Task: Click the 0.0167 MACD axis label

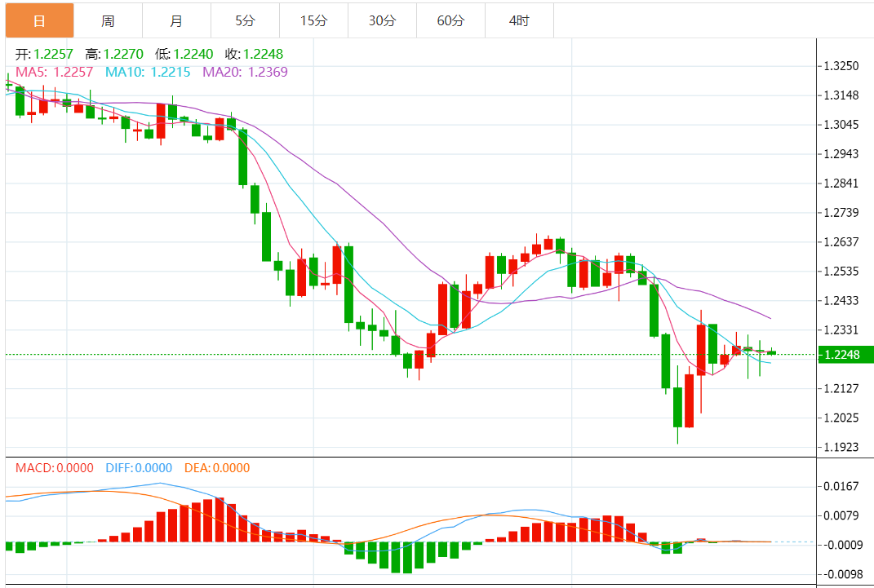Action: click(841, 486)
